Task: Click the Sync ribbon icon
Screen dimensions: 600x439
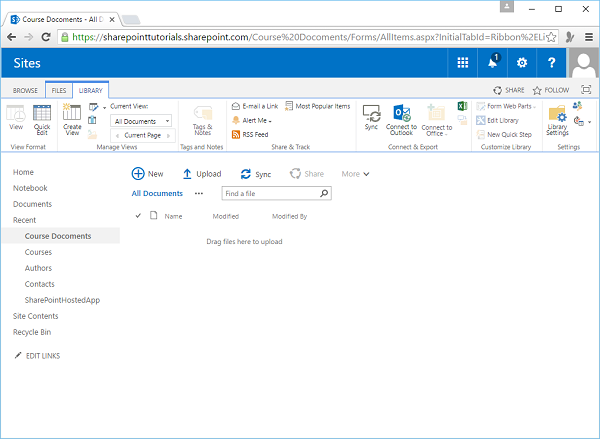Action: point(371,114)
